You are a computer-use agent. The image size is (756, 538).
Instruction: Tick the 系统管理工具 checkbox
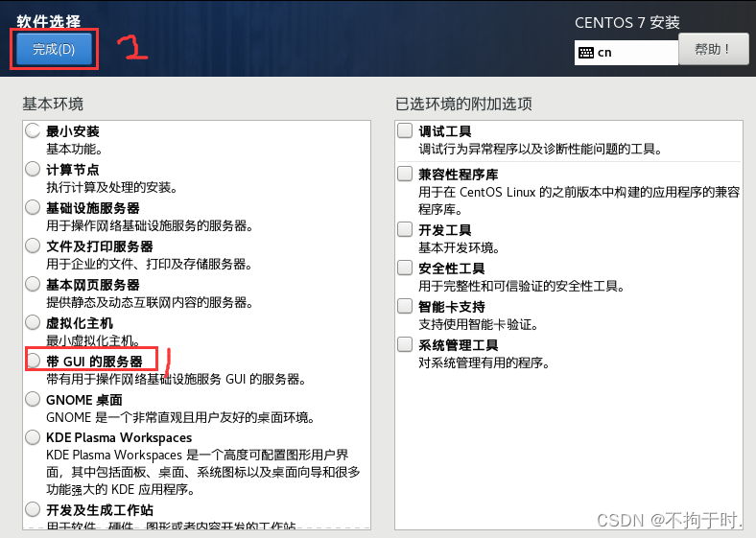coord(405,344)
